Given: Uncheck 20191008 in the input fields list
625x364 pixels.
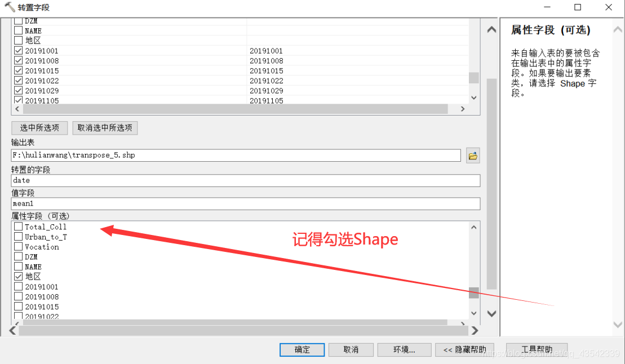Looking at the screenshot, I should pos(19,61).
